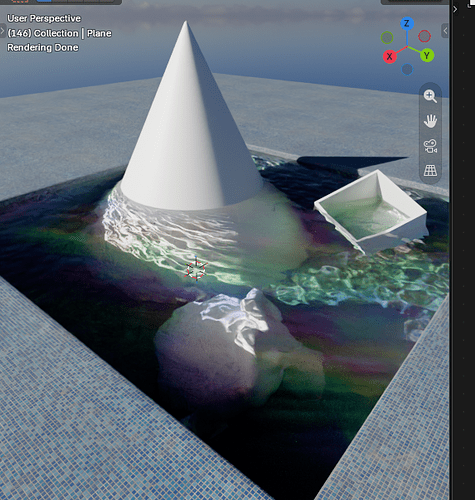
Task: Click the hollow red negative X gizmo circle
Action: [x=424, y=36]
